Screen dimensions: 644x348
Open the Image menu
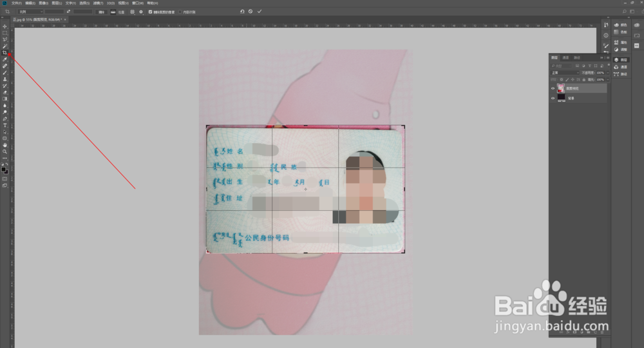tap(44, 3)
